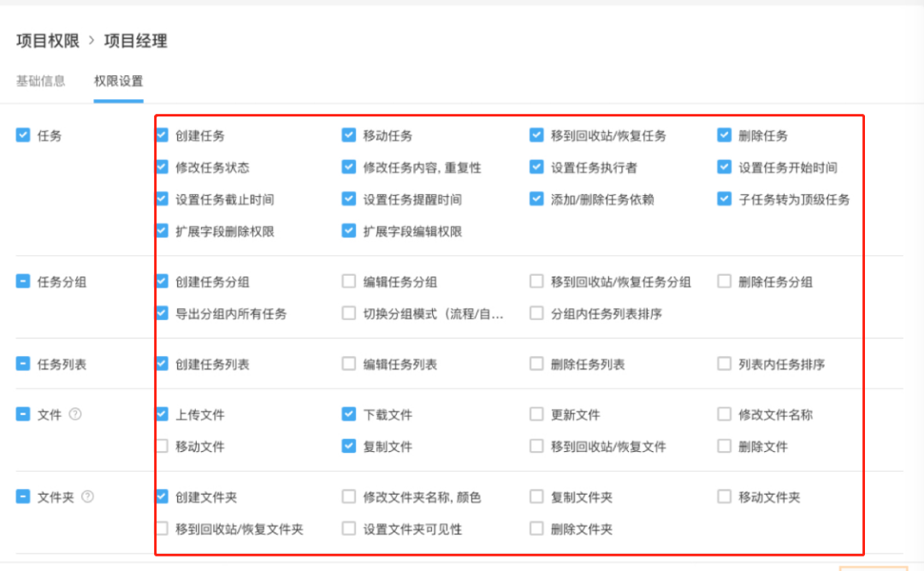Screen dimensions: 924x571
Task: Click the help icon beside 文件夹
Action: tap(87, 497)
